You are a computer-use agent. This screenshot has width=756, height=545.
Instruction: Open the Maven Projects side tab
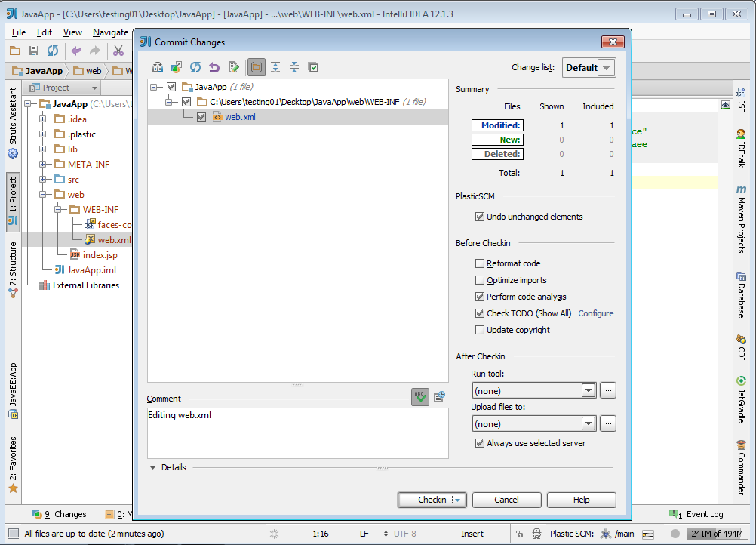pos(742,218)
